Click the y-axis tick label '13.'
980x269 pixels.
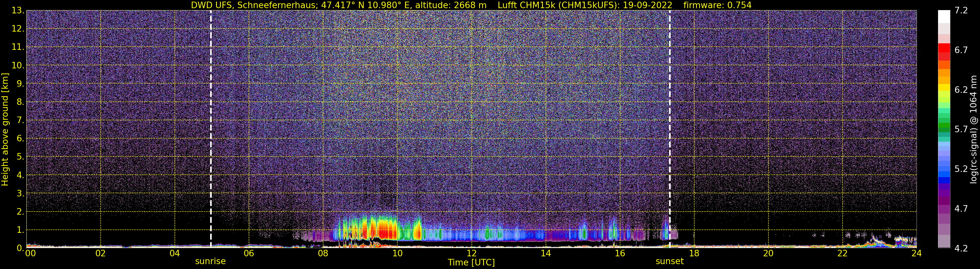click(x=18, y=11)
